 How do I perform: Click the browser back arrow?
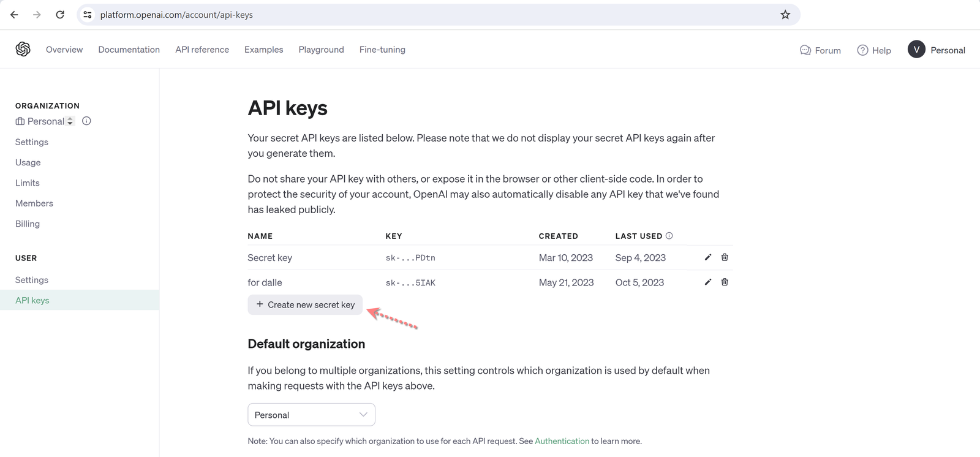point(14,15)
